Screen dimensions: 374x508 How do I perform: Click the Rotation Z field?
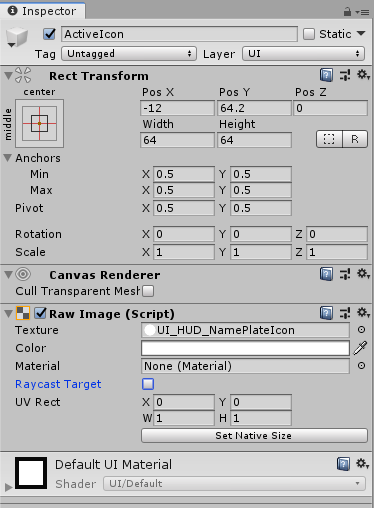click(x=337, y=234)
